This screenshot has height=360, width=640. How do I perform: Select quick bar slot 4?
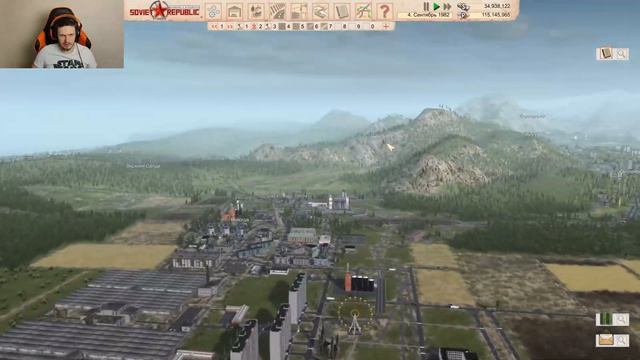coord(285,27)
